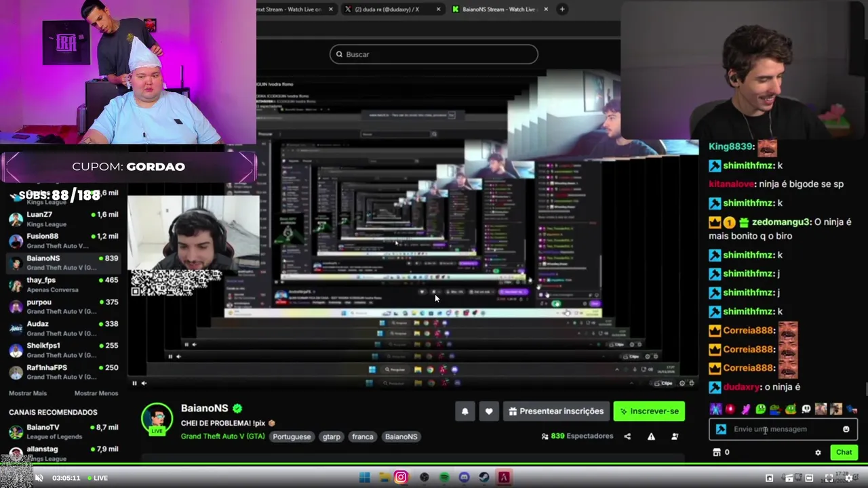Click the Buscar search field

point(434,54)
